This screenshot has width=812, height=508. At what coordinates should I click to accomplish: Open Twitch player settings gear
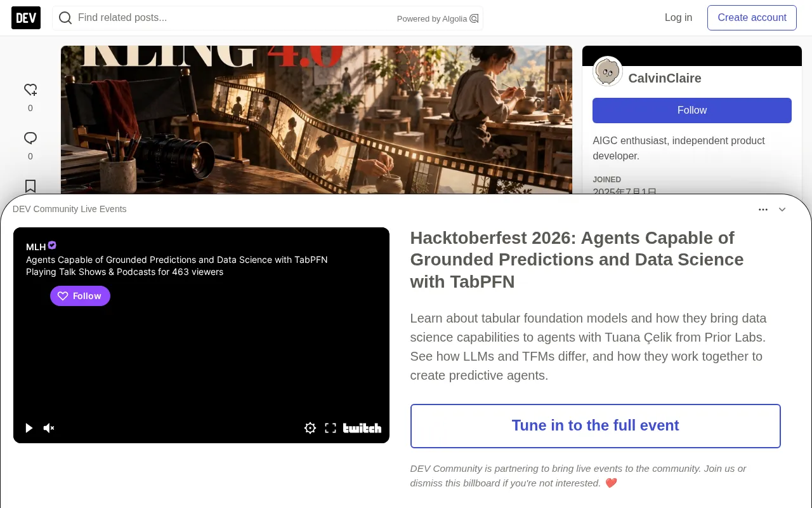(310, 428)
